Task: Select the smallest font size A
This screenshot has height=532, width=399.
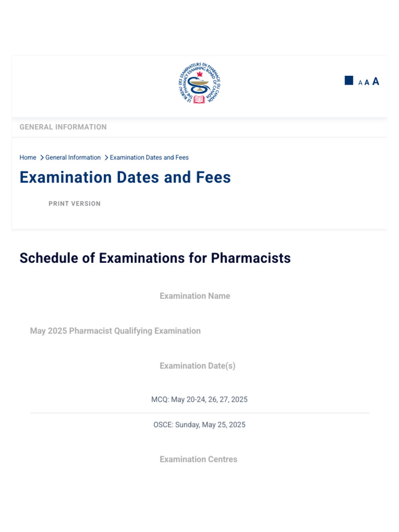Action: click(x=361, y=83)
